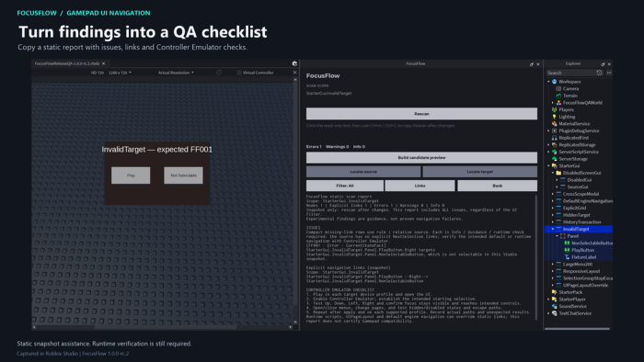644x362 pixels.
Task: Click the FocusFlowQAWorld model icon
Action: point(558,103)
